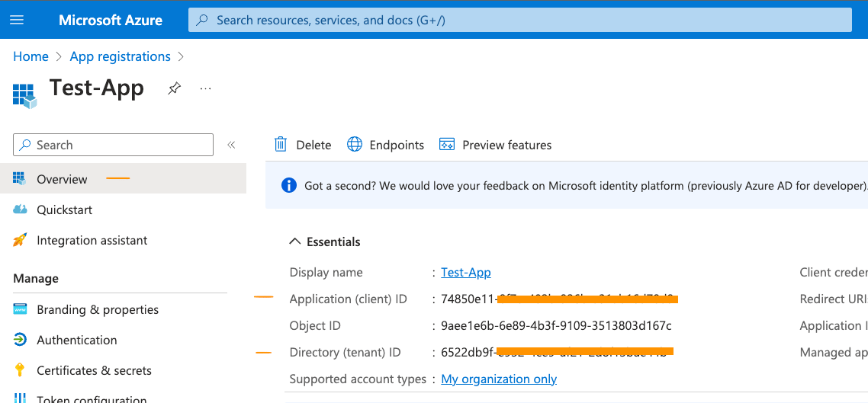Click the Application (client) ID value
The height and width of the screenshot is (403, 868).
point(560,299)
